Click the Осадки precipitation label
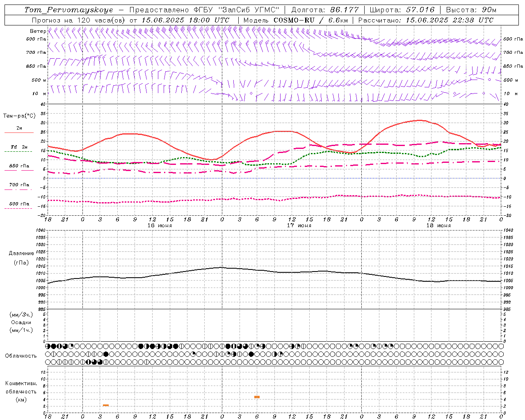 (21, 322)
